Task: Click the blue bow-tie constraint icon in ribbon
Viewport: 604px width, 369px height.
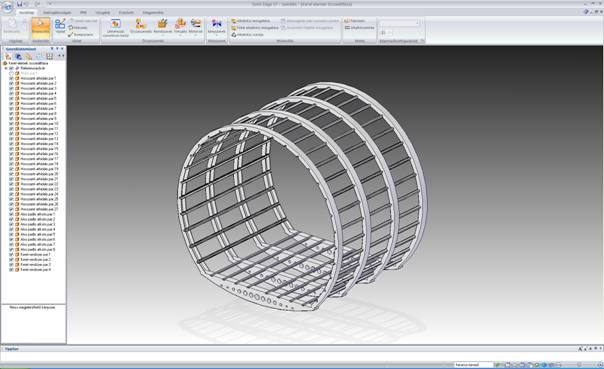Action: (216, 24)
